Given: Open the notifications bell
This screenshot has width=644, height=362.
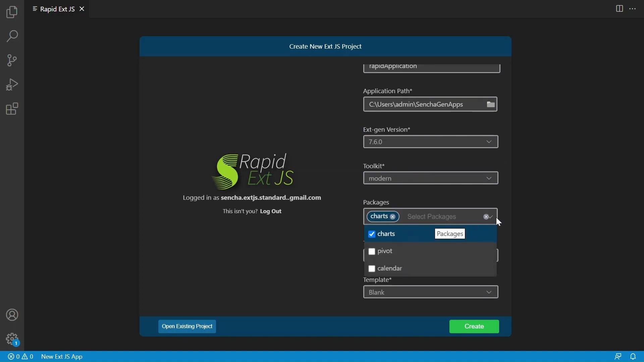Looking at the screenshot, I should coord(633,357).
